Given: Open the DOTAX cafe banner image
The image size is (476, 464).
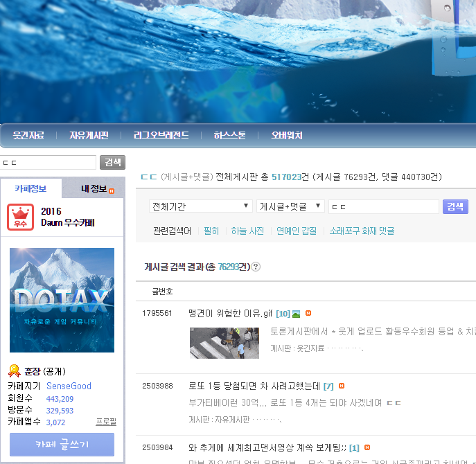Looking at the screenshot, I should click(x=62, y=300).
